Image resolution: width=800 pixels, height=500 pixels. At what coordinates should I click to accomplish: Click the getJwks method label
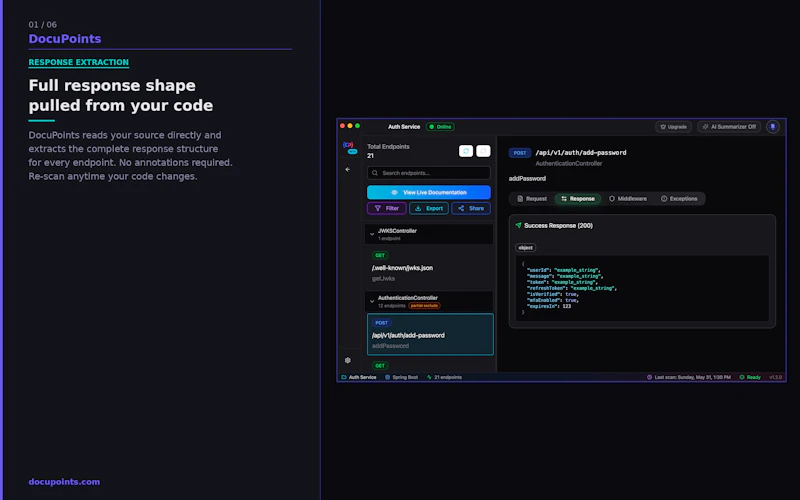pos(383,279)
